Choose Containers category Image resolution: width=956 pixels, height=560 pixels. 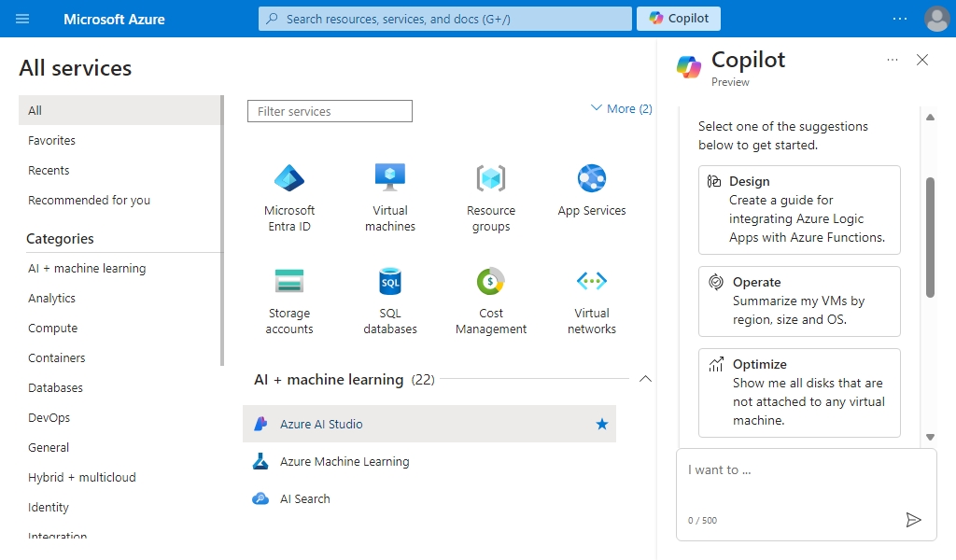tap(57, 357)
